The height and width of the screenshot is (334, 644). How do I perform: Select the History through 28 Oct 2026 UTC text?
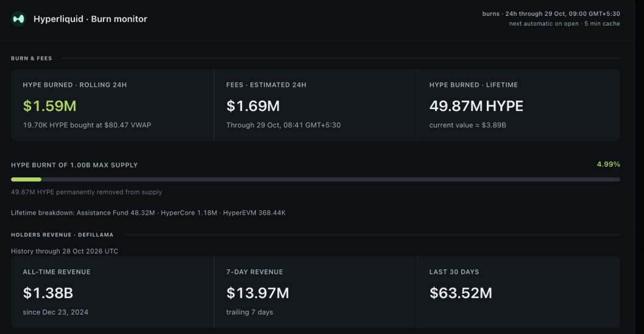click(x=65, y=251)
